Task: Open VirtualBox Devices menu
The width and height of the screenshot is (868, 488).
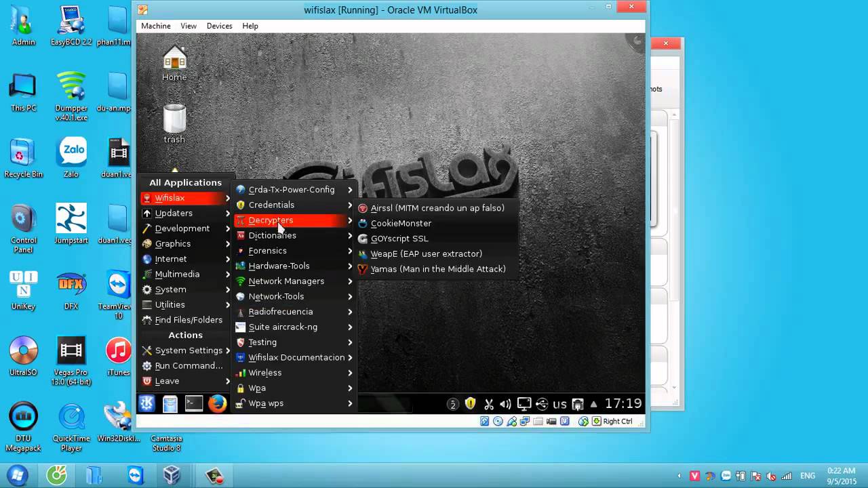Action: point(219,26)
